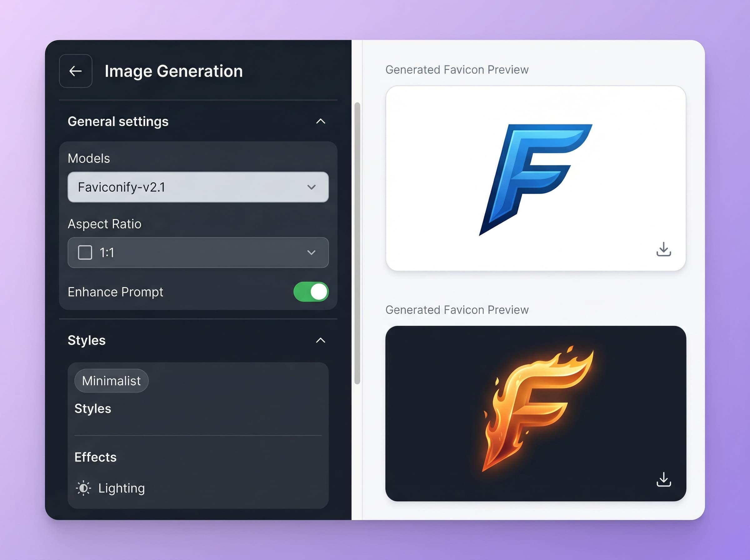Download the flaming F favicon

coord(663,479)
